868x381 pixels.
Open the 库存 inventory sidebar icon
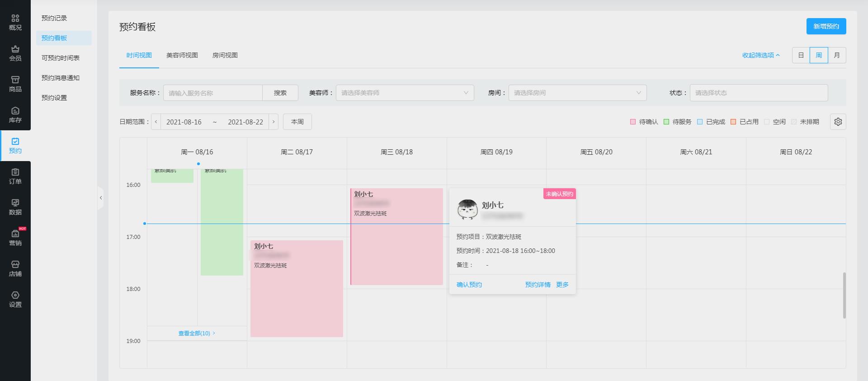click(x=15, y=114)
